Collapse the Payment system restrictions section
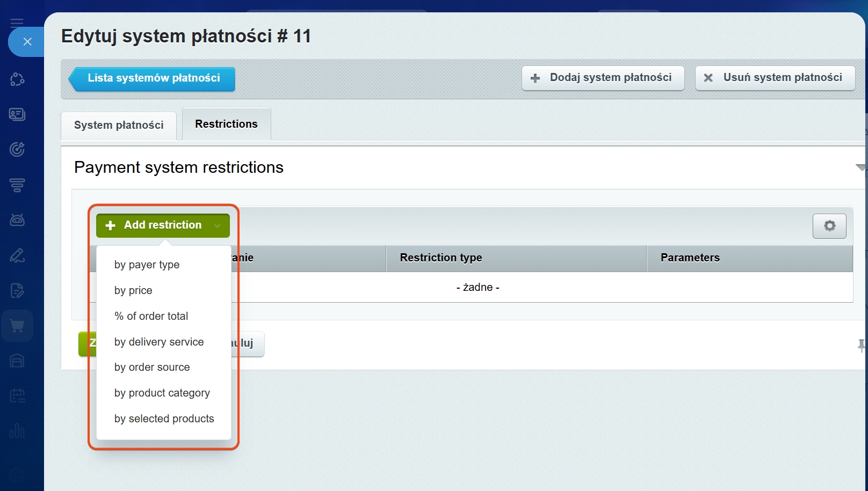The height and width of the screenshot is (491, 868). tap(860, 168)
